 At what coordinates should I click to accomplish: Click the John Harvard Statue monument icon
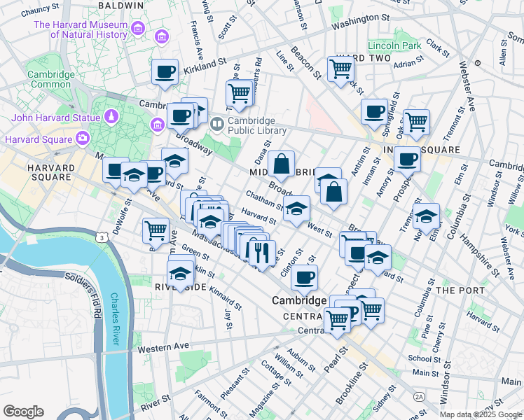tap(111, 117)
